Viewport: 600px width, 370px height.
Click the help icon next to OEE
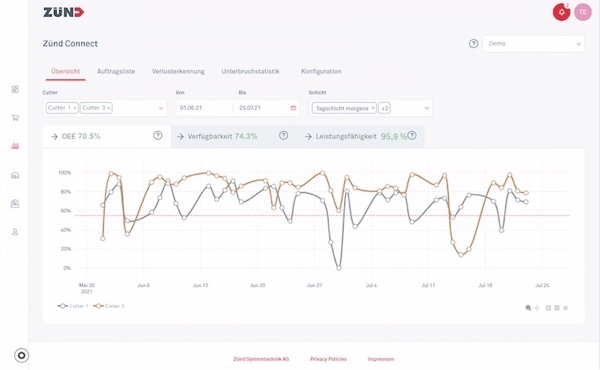click(x=158, y=135)
